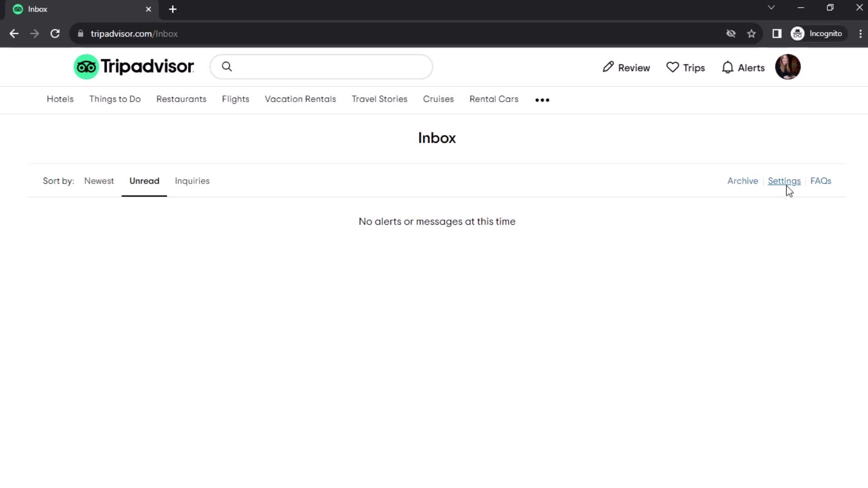This screenshot has height=488, width=868.
Task: Click the bookmark star icon
Action: tap(752, 34)
